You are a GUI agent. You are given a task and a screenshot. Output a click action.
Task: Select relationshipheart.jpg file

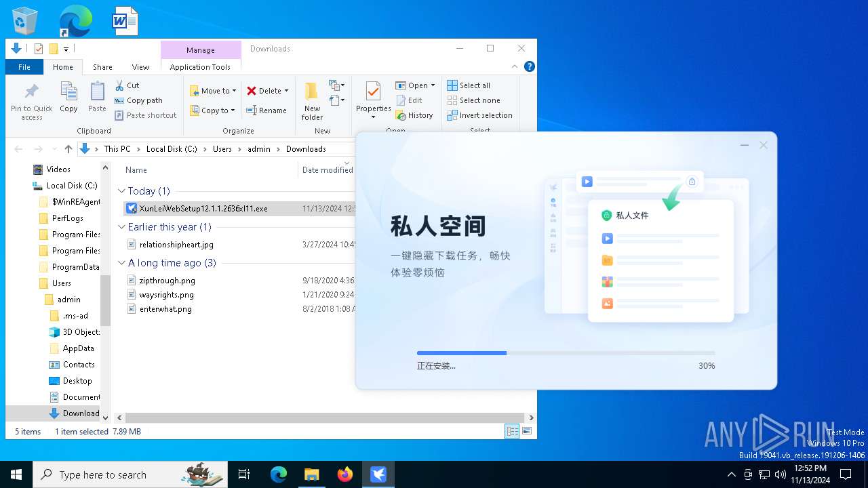point(176,245)
